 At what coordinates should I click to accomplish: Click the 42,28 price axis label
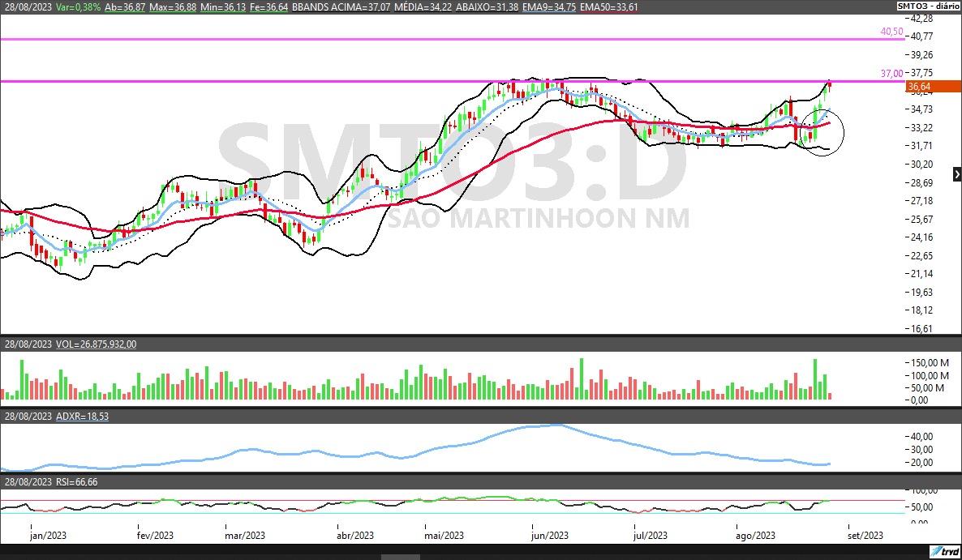921,19
